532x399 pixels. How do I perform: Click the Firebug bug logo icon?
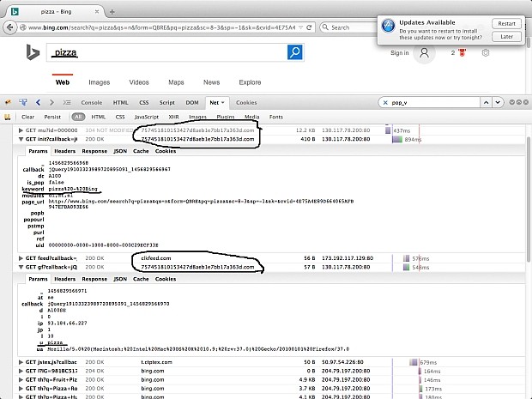tap(8, 102)
